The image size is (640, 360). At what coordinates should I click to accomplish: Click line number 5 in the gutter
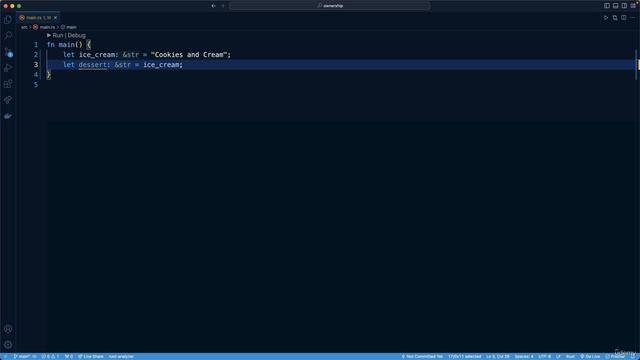coord(36,85)
